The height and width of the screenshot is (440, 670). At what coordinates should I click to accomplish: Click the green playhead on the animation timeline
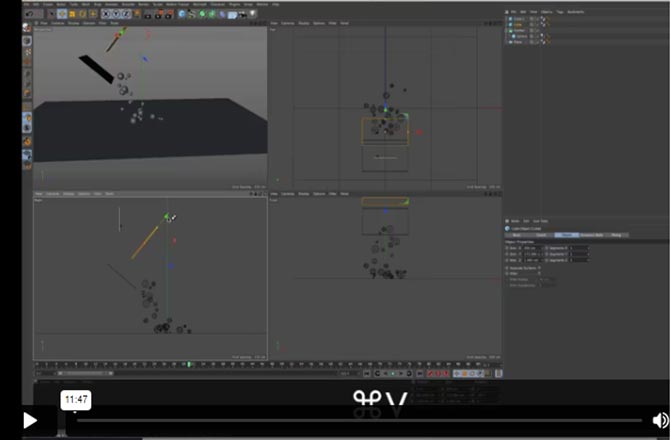click(x=189, y=364)
